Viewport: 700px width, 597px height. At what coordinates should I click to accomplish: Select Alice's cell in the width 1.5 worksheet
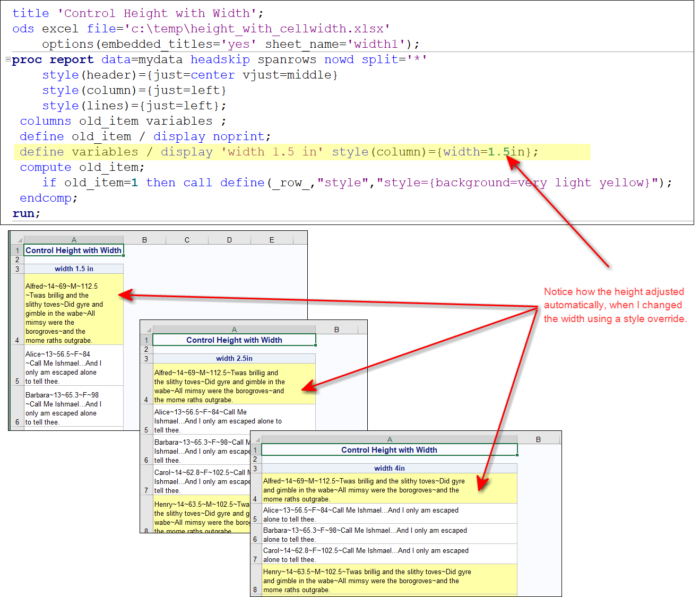point(73,367)
